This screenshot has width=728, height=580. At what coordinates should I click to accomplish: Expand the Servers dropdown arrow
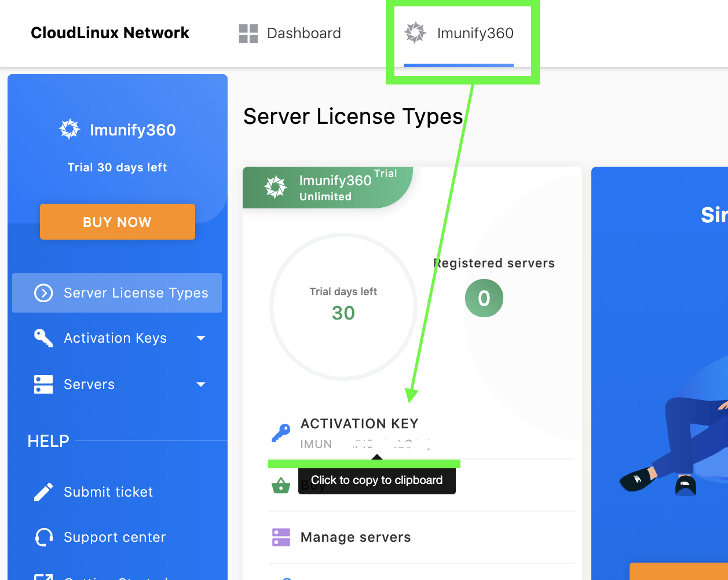click(x=201, y=384)
